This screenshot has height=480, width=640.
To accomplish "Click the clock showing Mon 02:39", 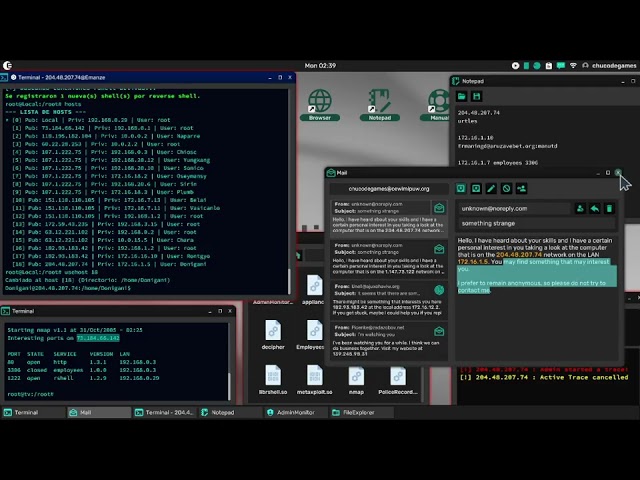I will point(320,65).
